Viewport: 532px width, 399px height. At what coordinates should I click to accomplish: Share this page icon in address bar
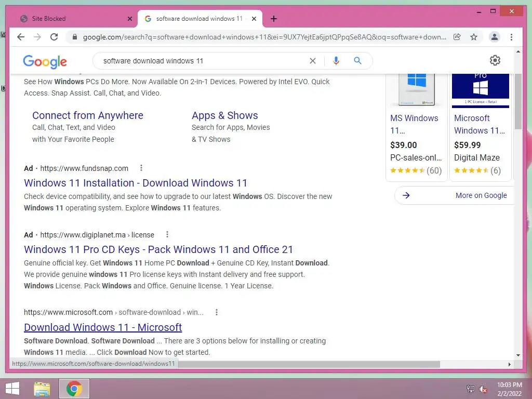point(457,37)
